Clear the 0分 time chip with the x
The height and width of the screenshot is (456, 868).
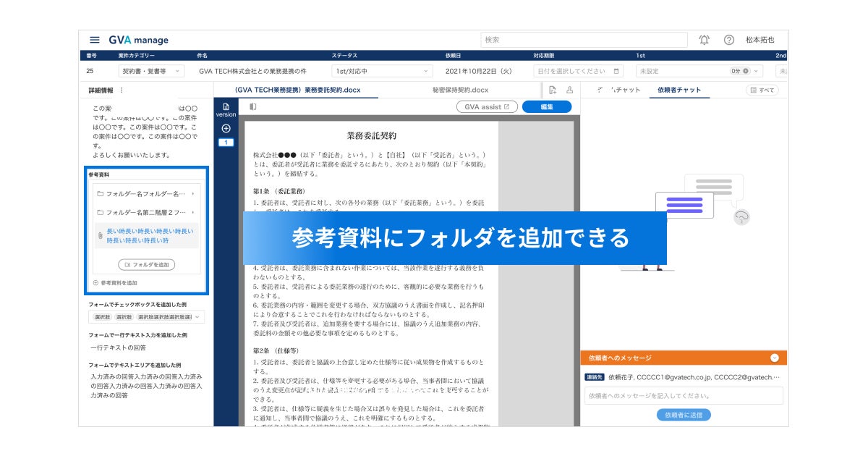click(746, 71)
